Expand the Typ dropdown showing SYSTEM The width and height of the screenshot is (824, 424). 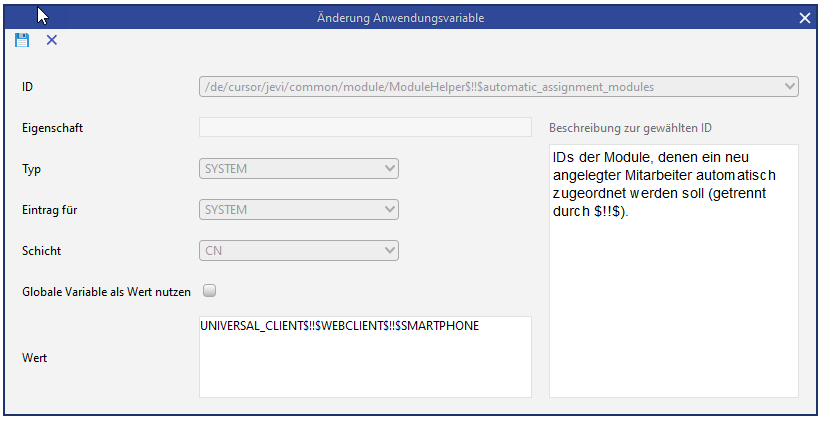[390, 169]
